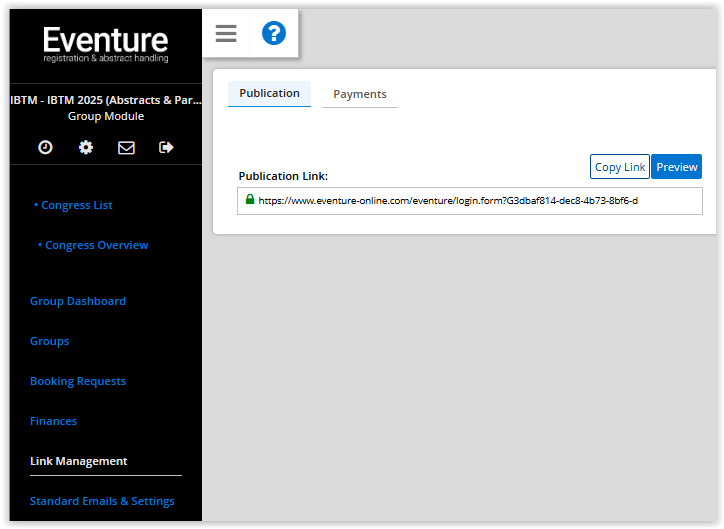
Task: Open Standard Emails & Settings
Action: (102, 501)
